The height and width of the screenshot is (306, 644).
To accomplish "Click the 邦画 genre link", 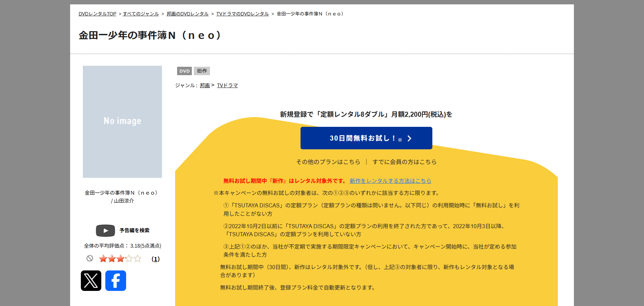I will click(205, 86).
